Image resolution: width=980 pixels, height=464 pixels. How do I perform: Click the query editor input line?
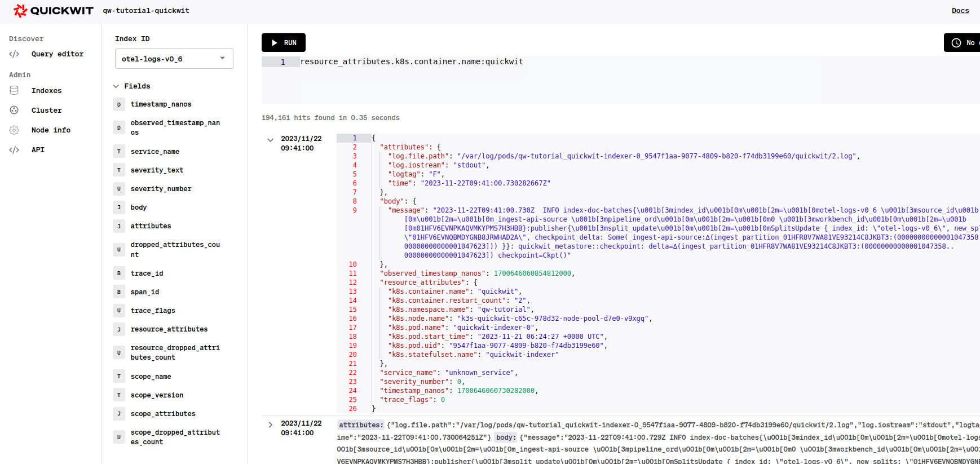(412, 62)
